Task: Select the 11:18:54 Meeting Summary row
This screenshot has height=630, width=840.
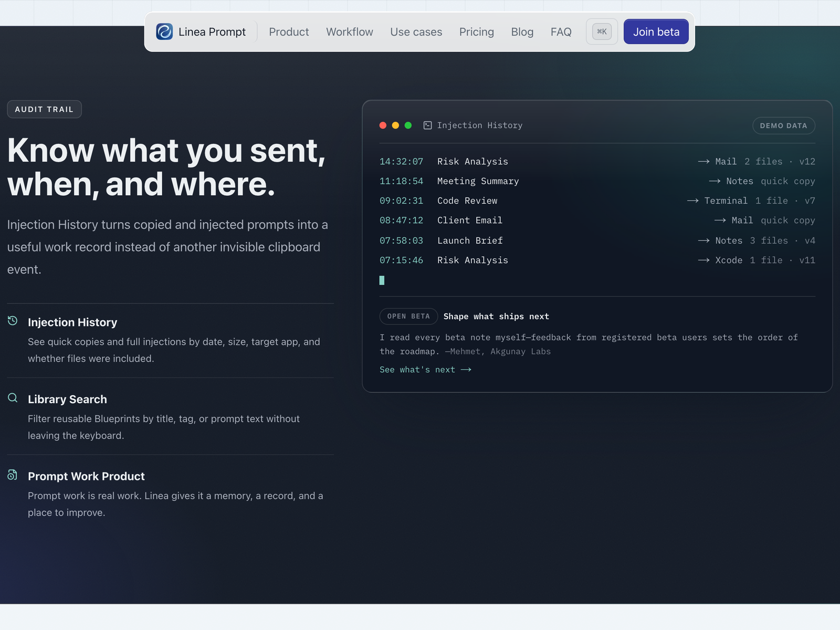Action: click(597, 181)
